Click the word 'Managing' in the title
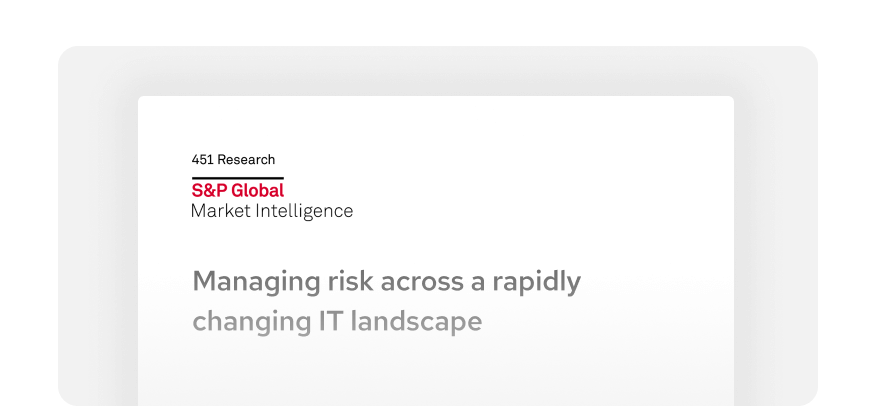 pyautogui.click(x=242, y=282)
